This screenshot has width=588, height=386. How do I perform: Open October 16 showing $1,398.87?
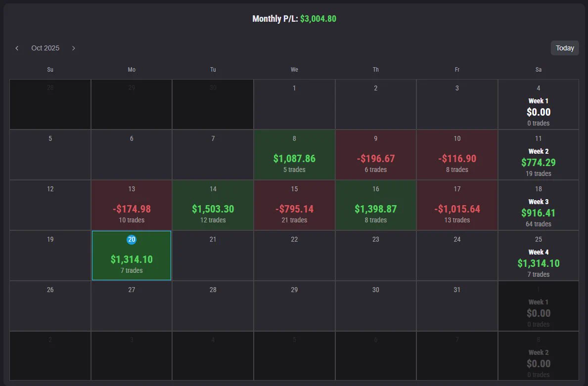pyautogui.click(x=376, y=206)
